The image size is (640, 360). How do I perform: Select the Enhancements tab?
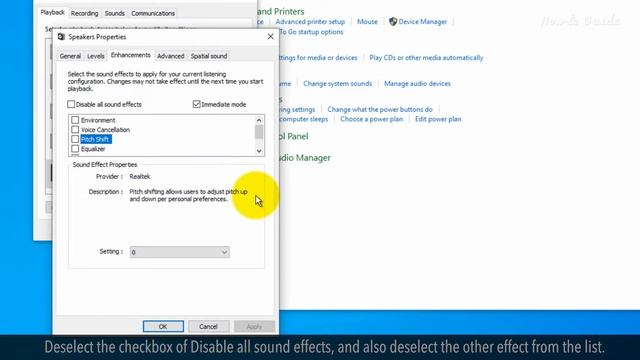(131, 55)
